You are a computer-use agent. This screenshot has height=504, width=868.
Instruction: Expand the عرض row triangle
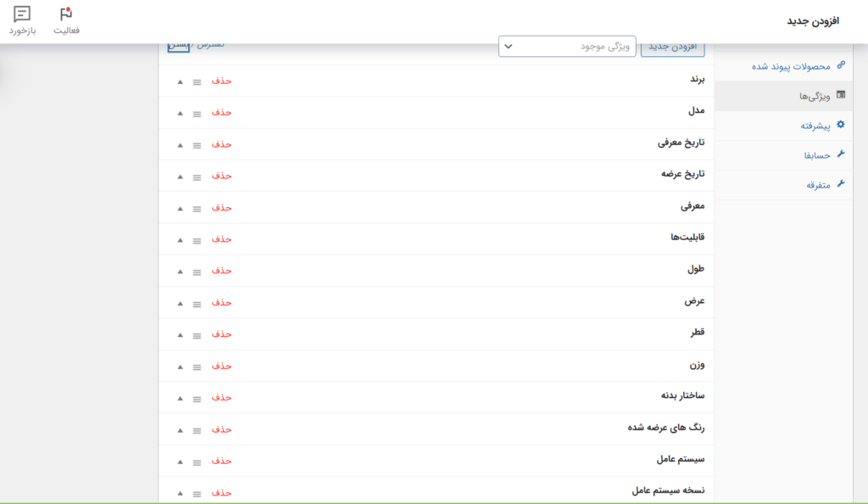[180, 304]
